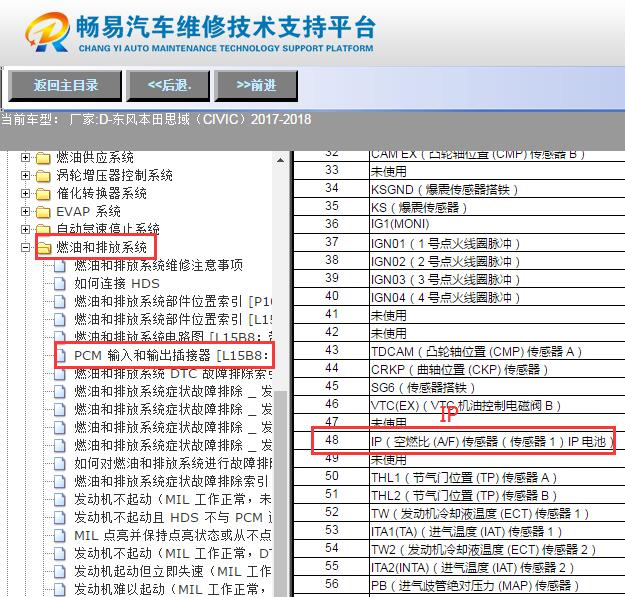Image resolution: width=625 pixels, height=597 pixels.
Task: Select row 56 PB 进气歧管绝对压力传感器
Action: pyautogui.click(x=459, y=585)
